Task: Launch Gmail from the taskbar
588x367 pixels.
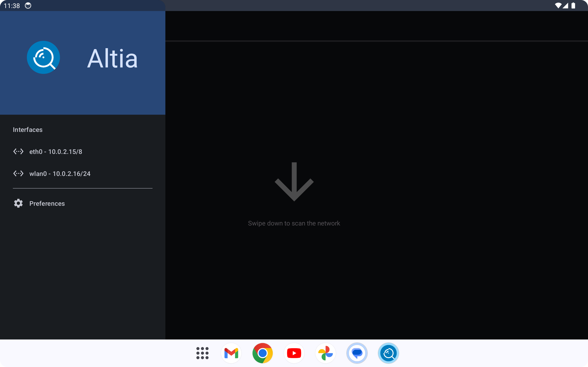Action: (231, 353)
